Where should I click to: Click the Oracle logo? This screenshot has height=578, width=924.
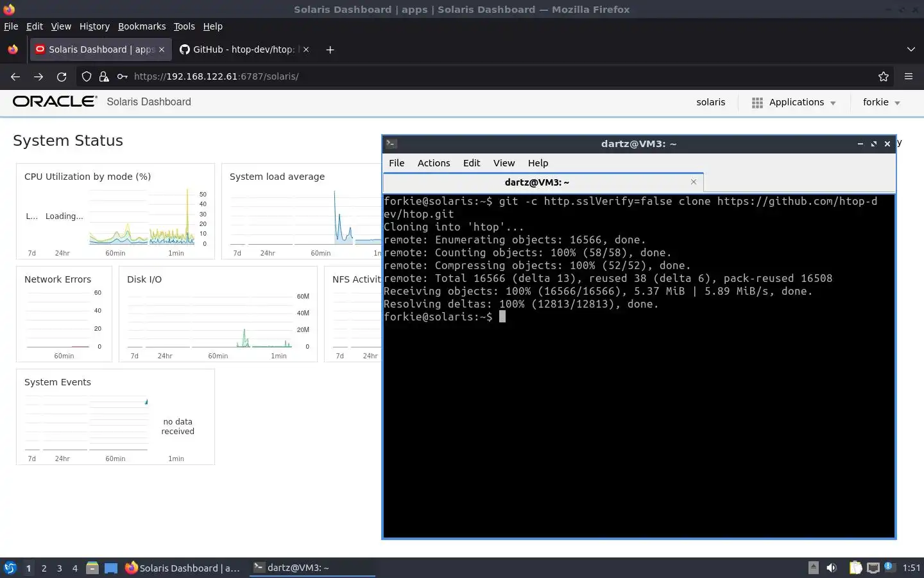[55, 101]
